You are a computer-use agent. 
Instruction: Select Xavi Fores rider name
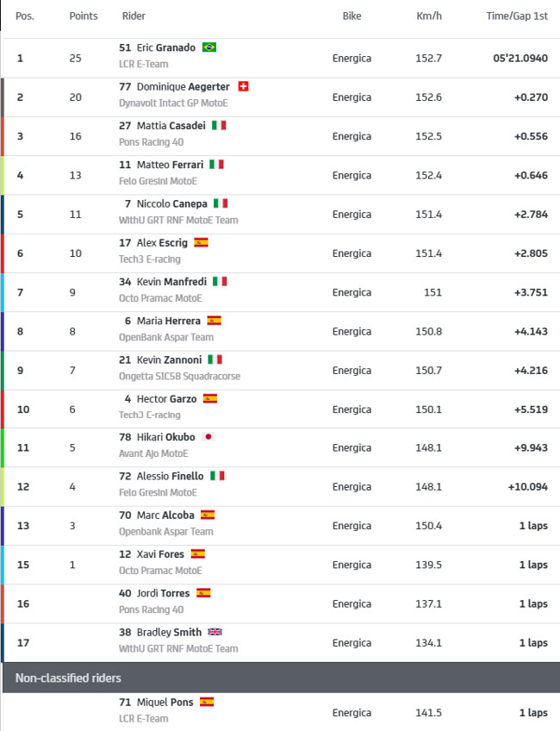160,554
